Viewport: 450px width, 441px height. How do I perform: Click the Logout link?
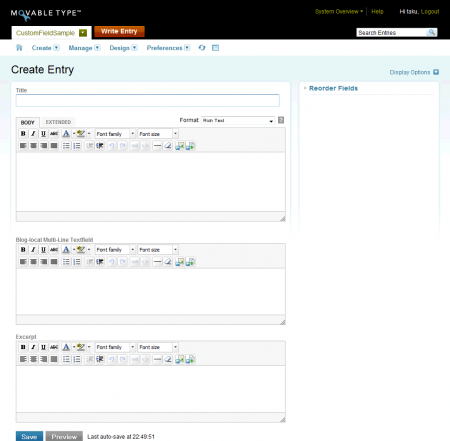(430, 12)
